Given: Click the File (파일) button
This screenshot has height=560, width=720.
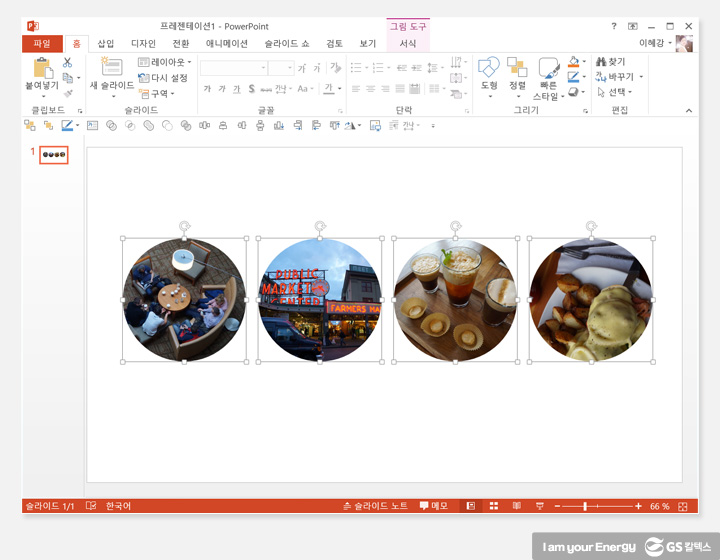Looking at the screenshot, I should 41,44.
